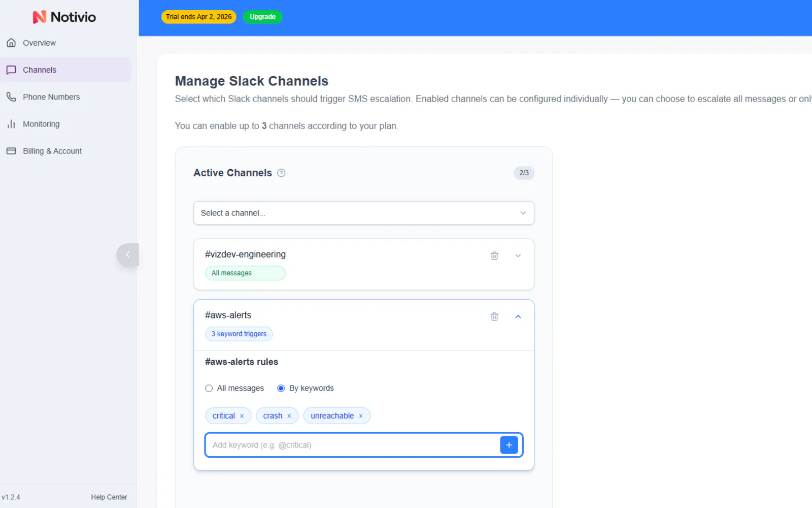812x508 pixels.
Task: Remove the crash keyword
Action: point(289,416)
